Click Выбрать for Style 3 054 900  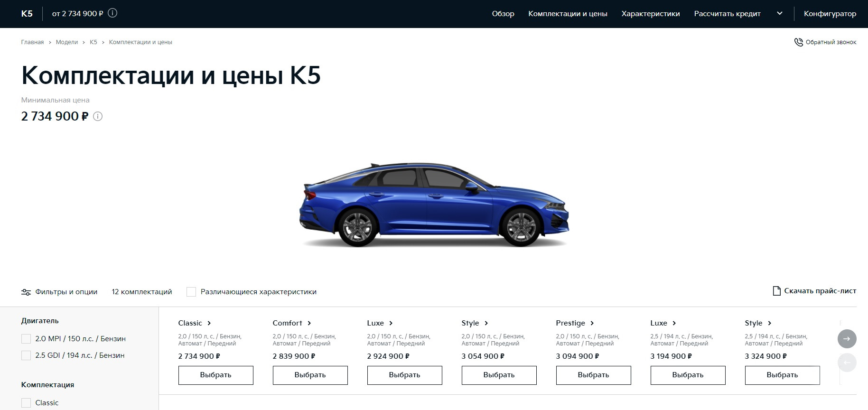pos(499,375)
